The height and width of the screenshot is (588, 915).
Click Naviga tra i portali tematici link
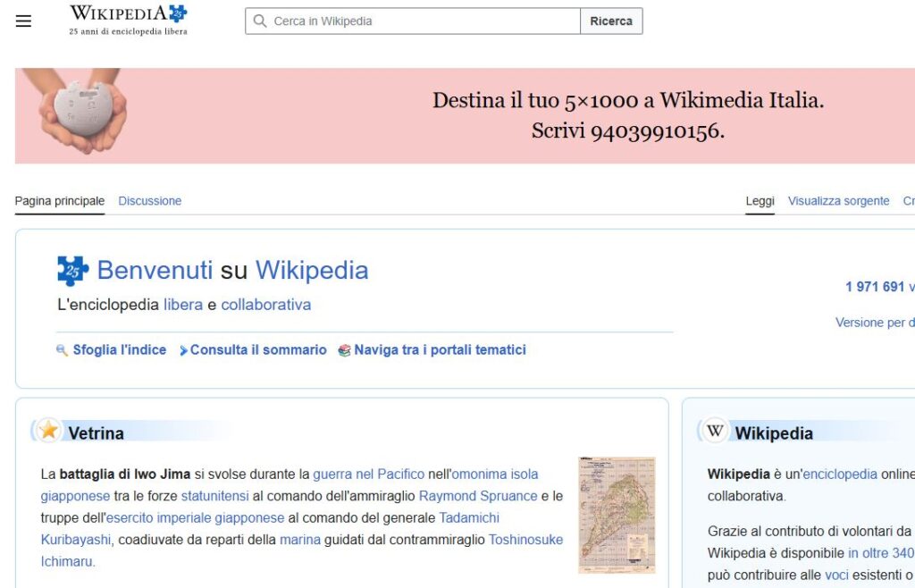click(x=440, y=350)
